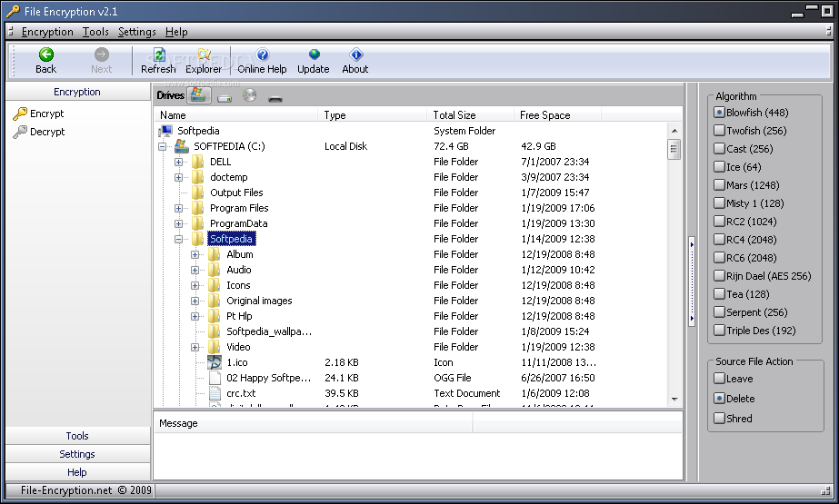Image resolution: width=839 pixels, height=504 pixels.
Task: Click the SOFTPEDIA (C:) drive icon
Action: tap(182, 146)
